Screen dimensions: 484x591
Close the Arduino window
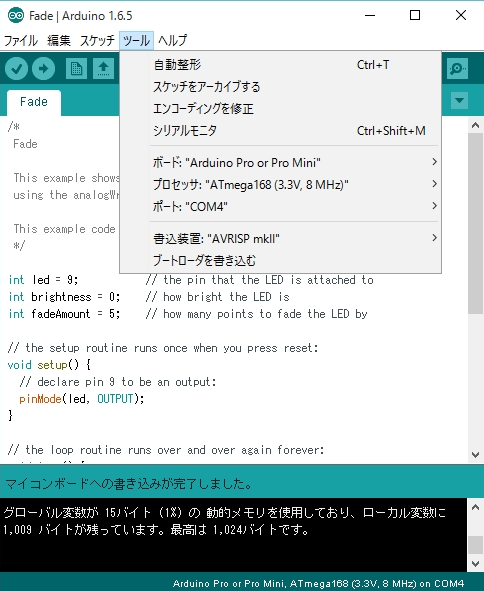point(461,15)
